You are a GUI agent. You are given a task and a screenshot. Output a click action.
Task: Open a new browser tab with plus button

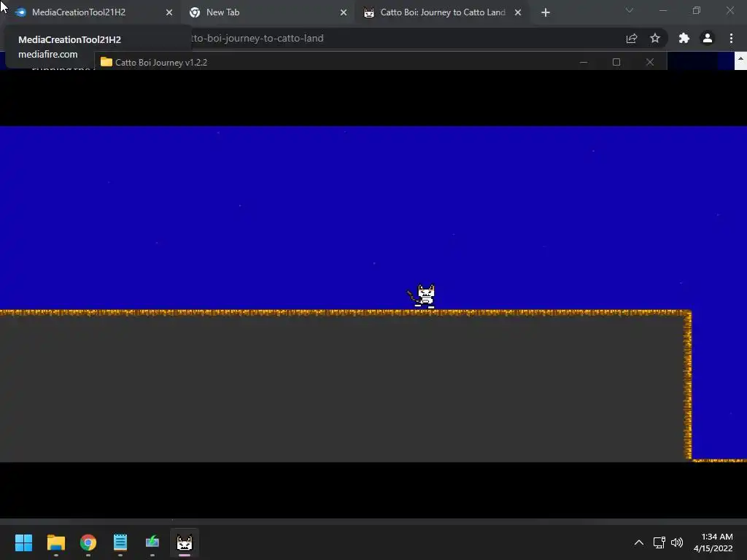(x=546, y=12)
